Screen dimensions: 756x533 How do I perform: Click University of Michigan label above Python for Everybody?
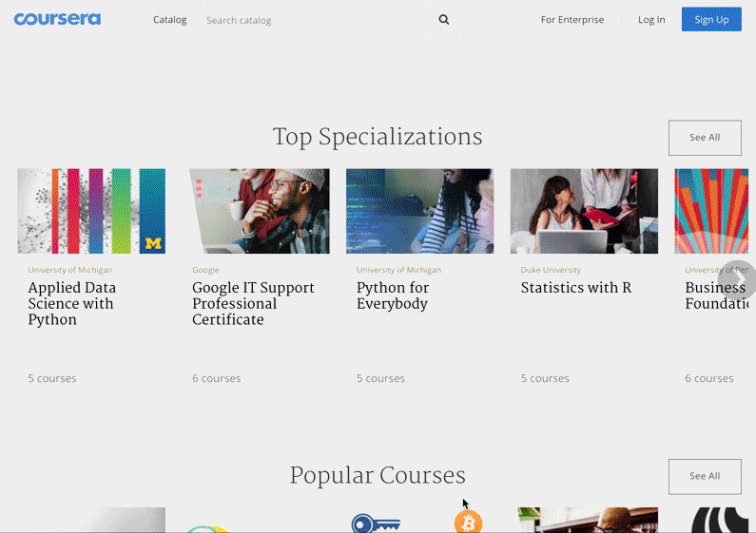click(398, 270)
